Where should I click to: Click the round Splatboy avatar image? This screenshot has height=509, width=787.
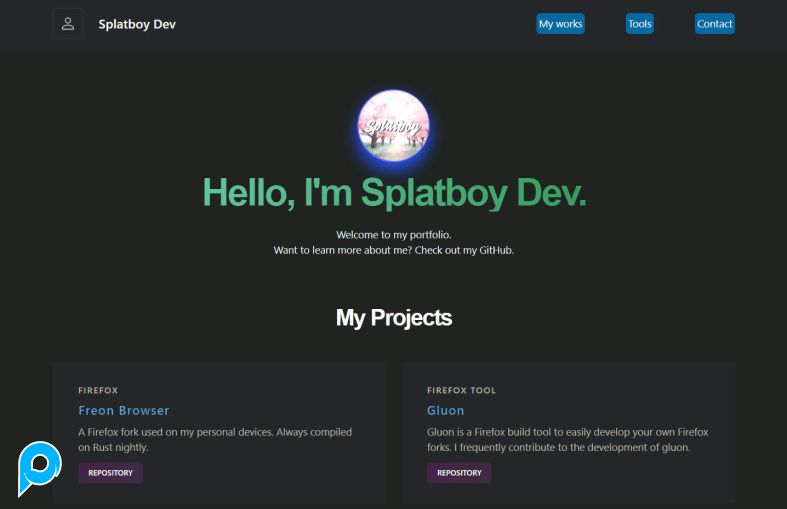[393, 126]
